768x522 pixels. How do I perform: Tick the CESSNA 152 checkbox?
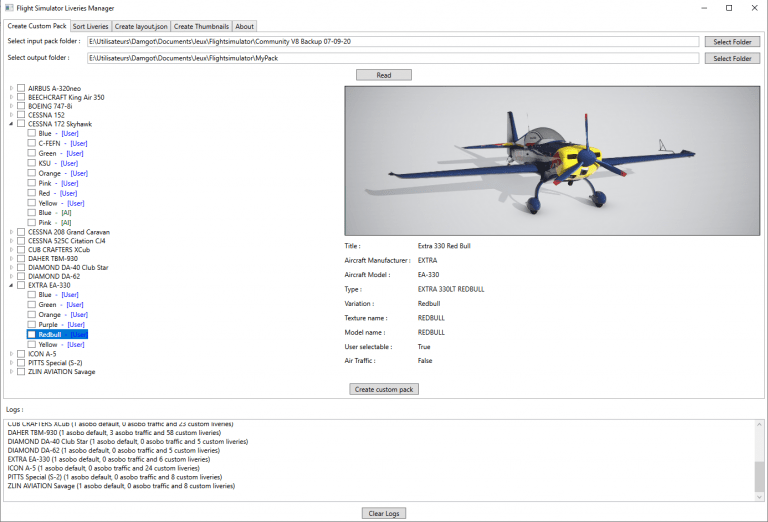pyautogui.click(x=21, y=115)
